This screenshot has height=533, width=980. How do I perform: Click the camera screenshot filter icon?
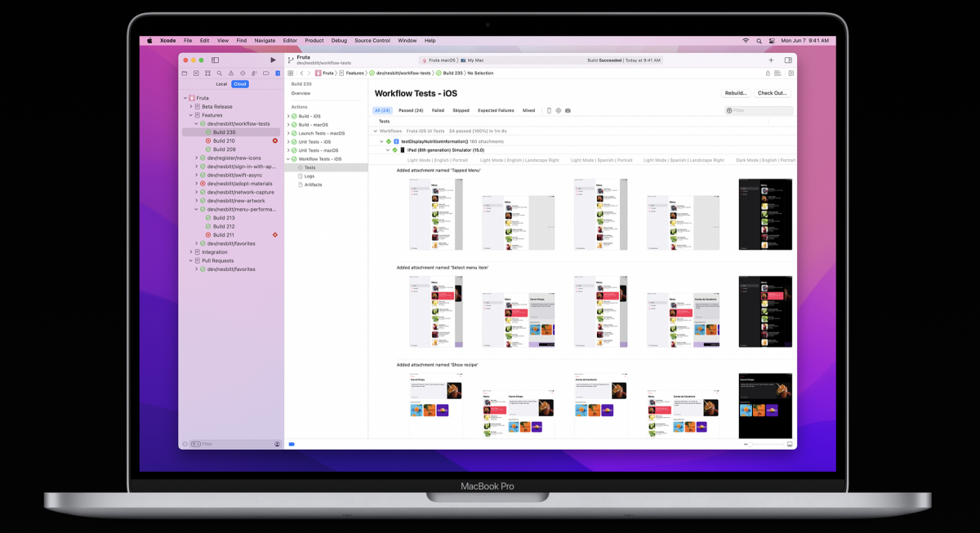click(568, 110)
